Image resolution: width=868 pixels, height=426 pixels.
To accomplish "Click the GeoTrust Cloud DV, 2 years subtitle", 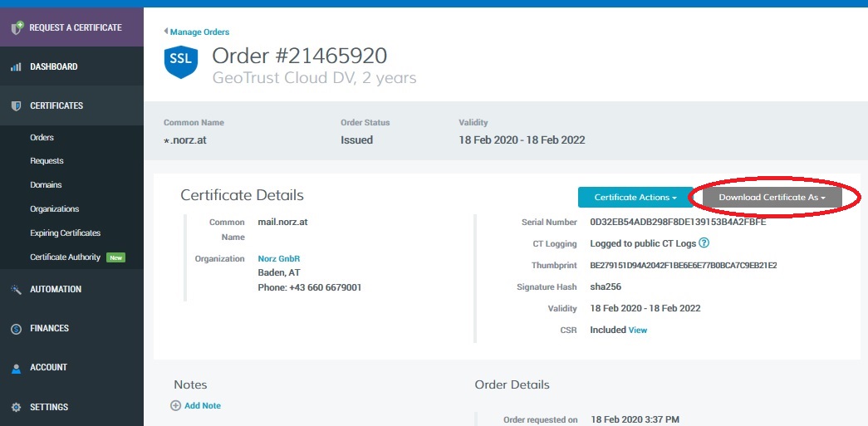I will pyautogui.click(x=315, y=78).
